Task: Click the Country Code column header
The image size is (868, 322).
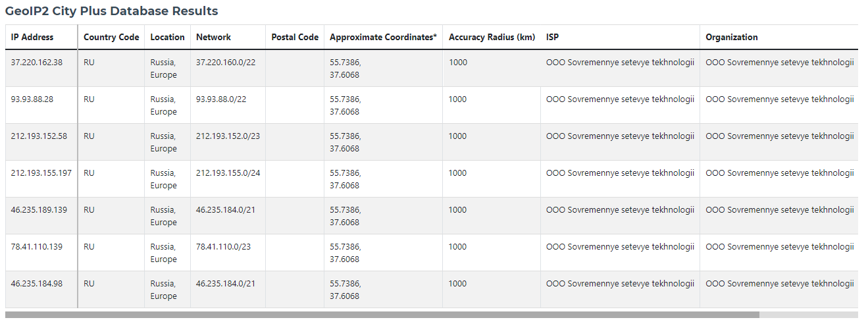Action: [111, 38]
